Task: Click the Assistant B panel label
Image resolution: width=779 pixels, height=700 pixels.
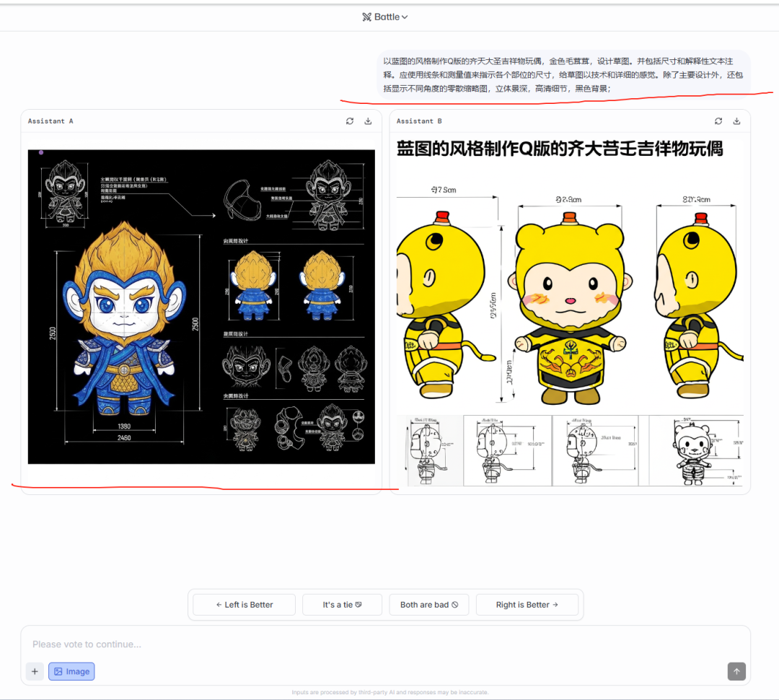Action: pos(419,121)
